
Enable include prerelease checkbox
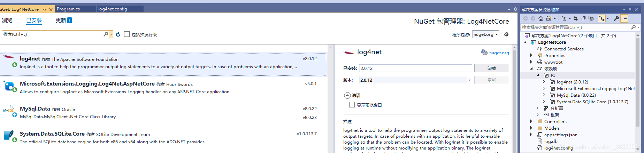127,34
